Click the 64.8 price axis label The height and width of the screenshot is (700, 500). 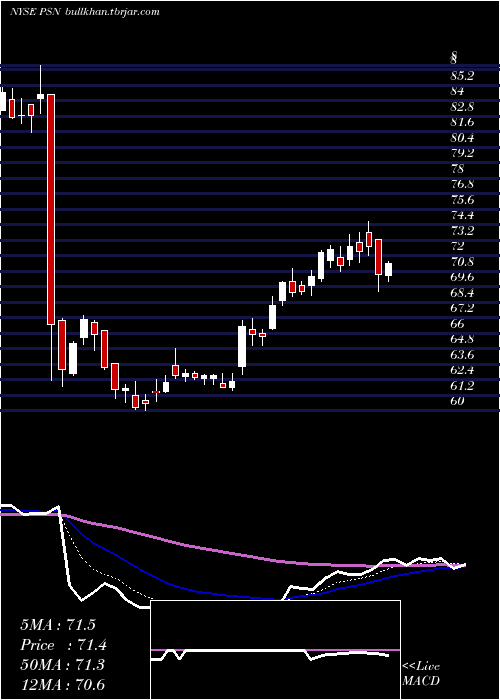(462, 340)
